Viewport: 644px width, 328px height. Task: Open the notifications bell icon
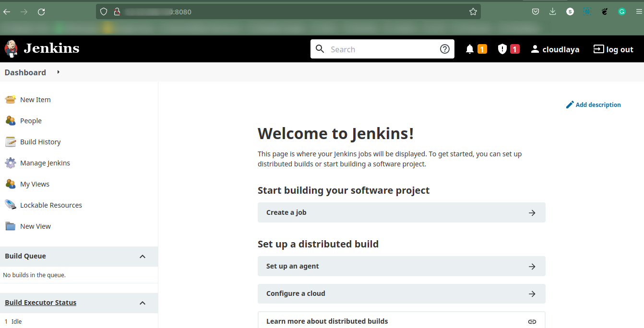[x=470, y=49]
